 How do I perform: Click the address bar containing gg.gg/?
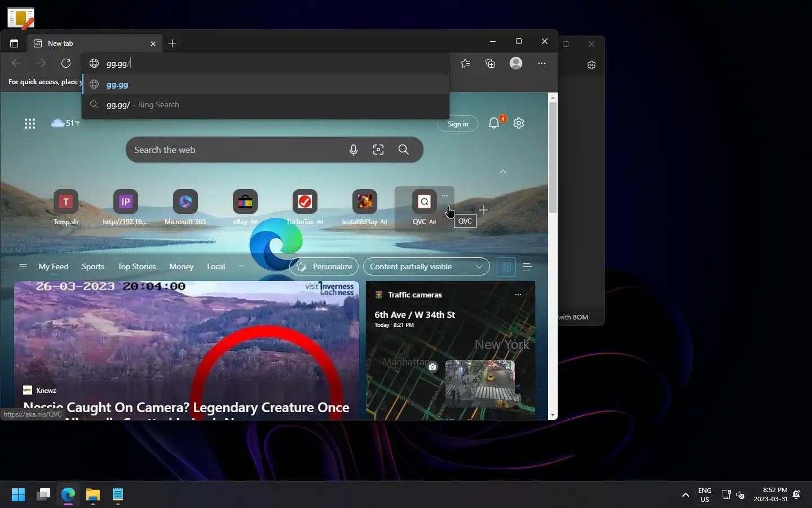pyautogui.click(x=266, y=63)
